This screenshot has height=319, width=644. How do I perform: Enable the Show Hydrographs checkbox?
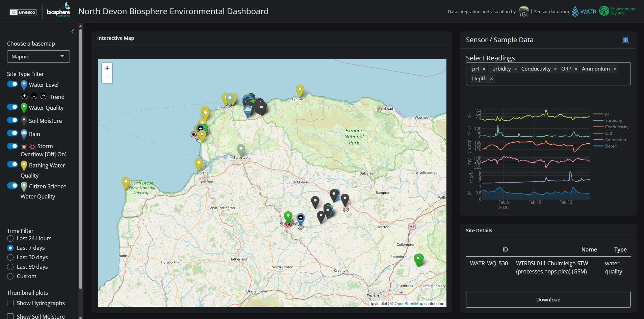(9, 303)
